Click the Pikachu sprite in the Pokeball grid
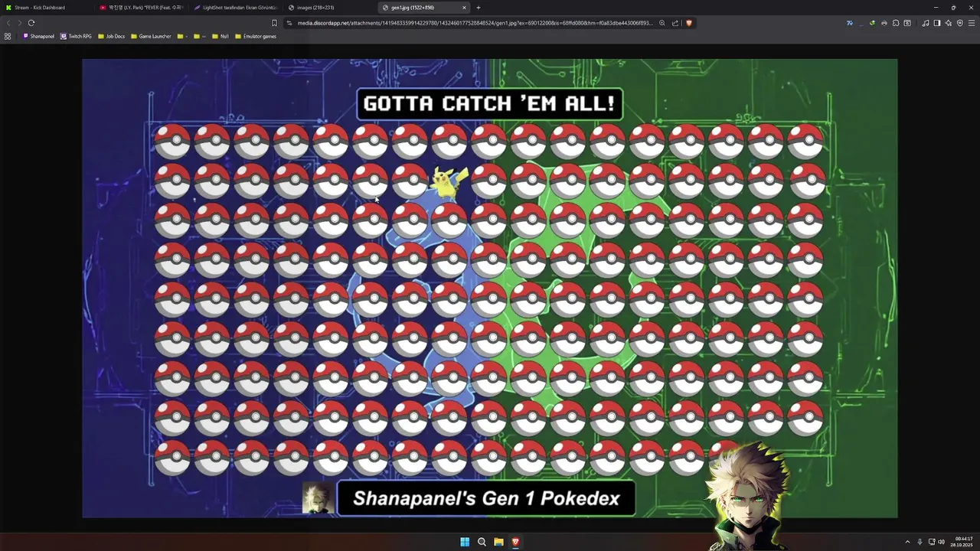The image size is (980, 551). (x=449, y=182)
